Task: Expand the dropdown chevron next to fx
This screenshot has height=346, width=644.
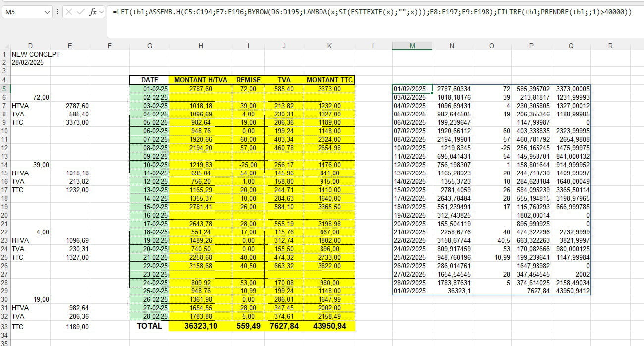Action: (x=102, y=12)
